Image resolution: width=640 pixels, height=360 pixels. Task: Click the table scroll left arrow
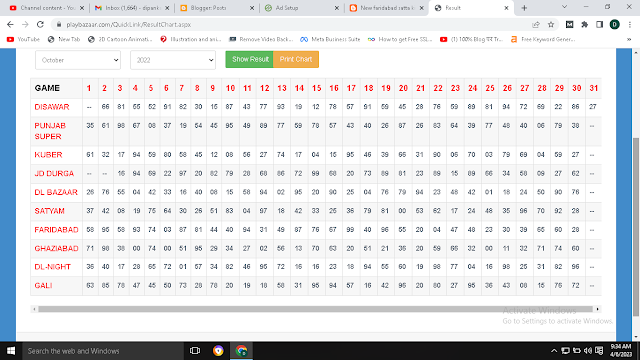(x=34, y=309)
